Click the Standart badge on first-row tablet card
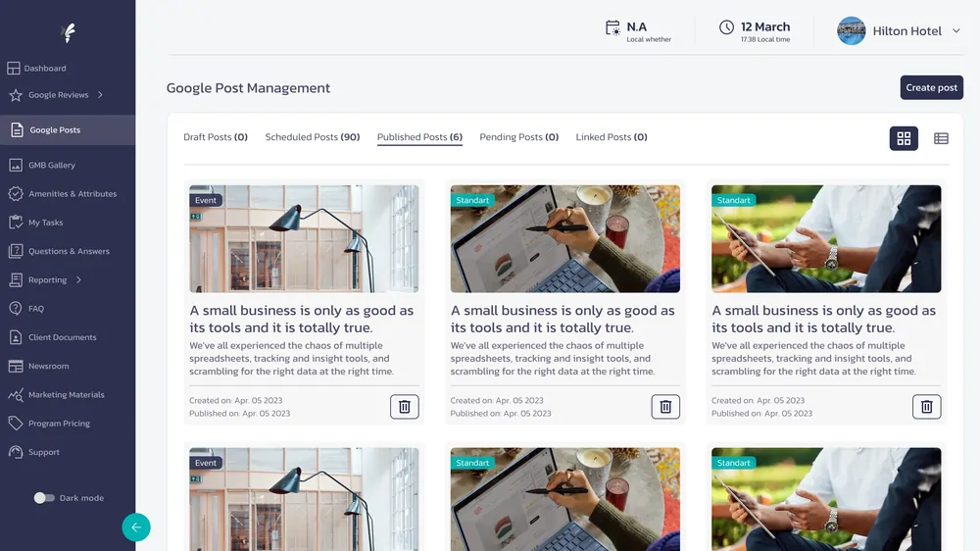Viewport: 980px width, 551px height. click(734, 200)
